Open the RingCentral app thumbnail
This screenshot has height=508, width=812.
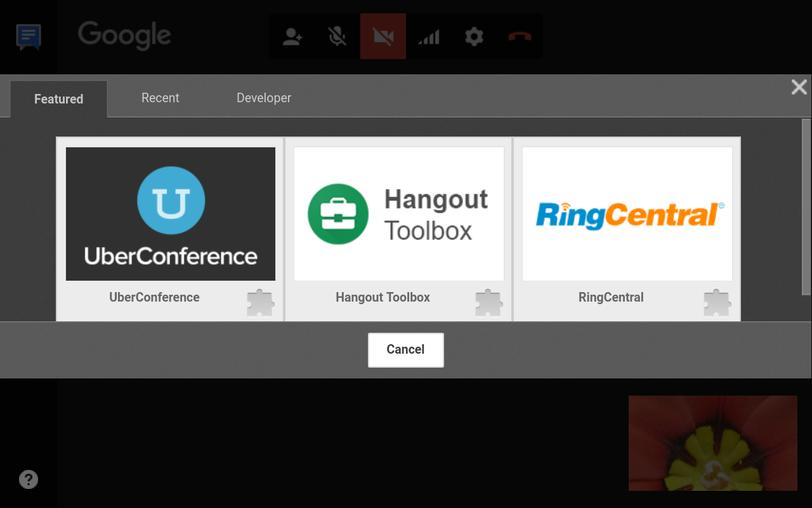click(x=627, y=214)
